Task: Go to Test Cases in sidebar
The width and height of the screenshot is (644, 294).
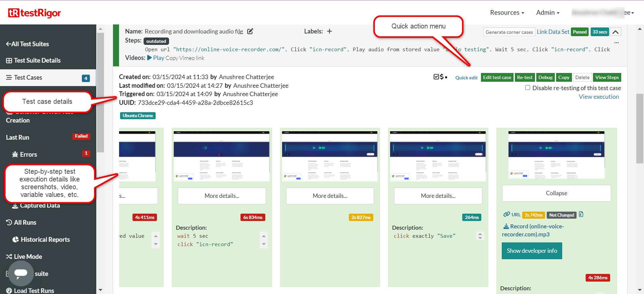Action: [28, 77]
